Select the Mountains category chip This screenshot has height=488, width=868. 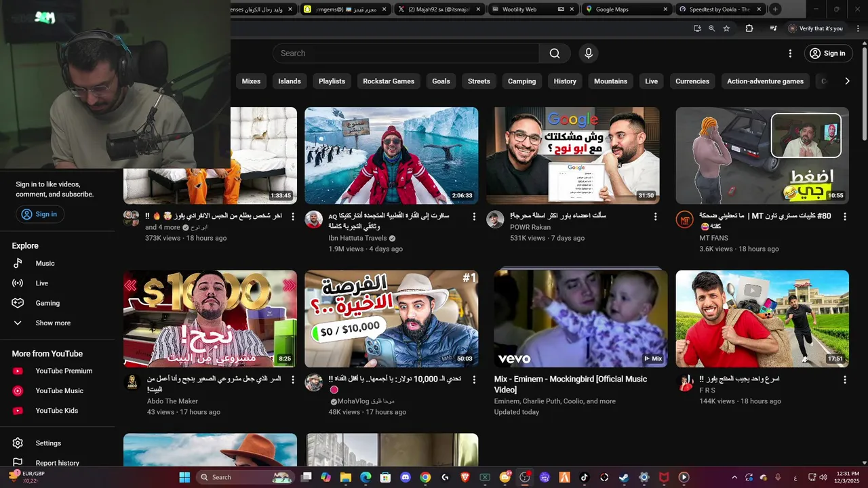coord(610,81)
